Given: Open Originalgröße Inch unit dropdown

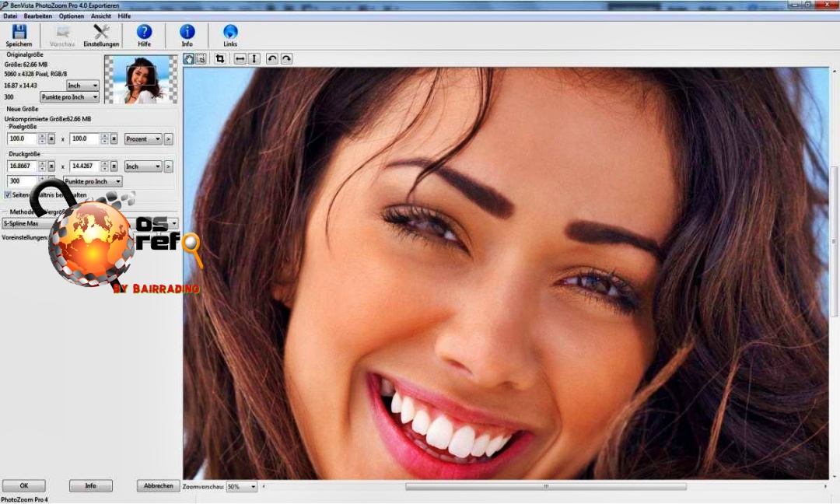Looking at the screenshot, I should point(83,86).
